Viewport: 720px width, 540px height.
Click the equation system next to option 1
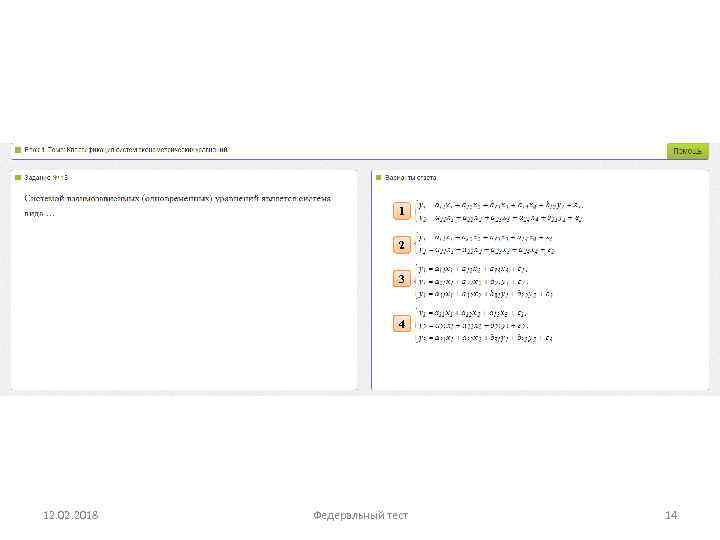[500, 212]
